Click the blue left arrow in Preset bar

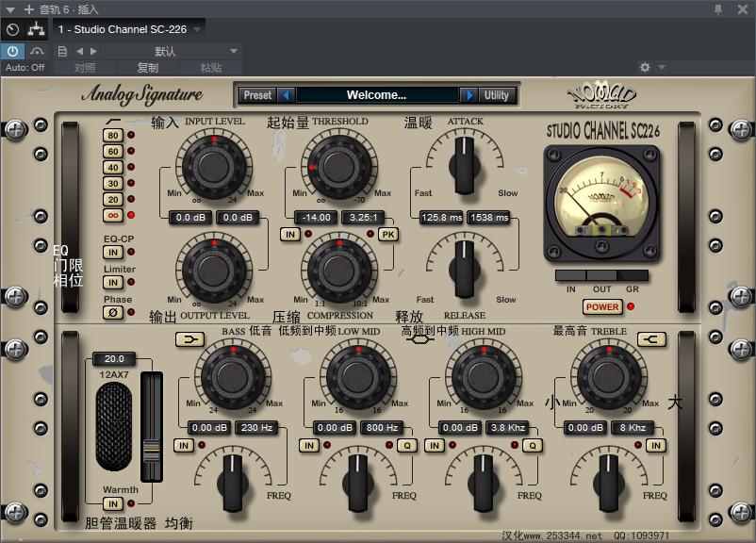tap(287, 95)
